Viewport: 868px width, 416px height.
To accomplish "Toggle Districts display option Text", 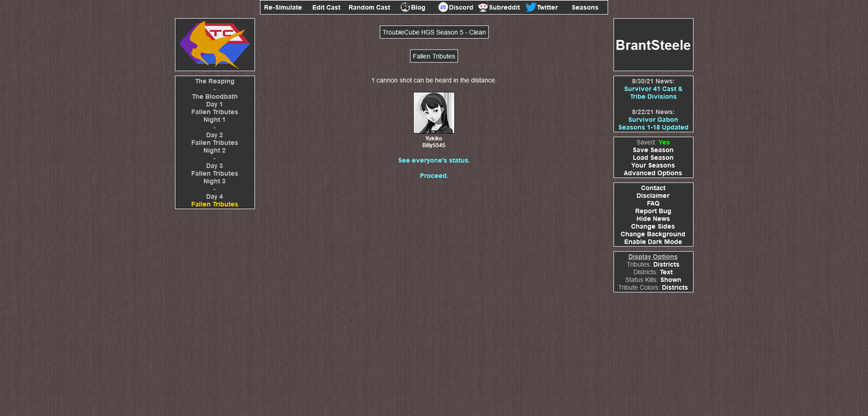I will point(667,272).
